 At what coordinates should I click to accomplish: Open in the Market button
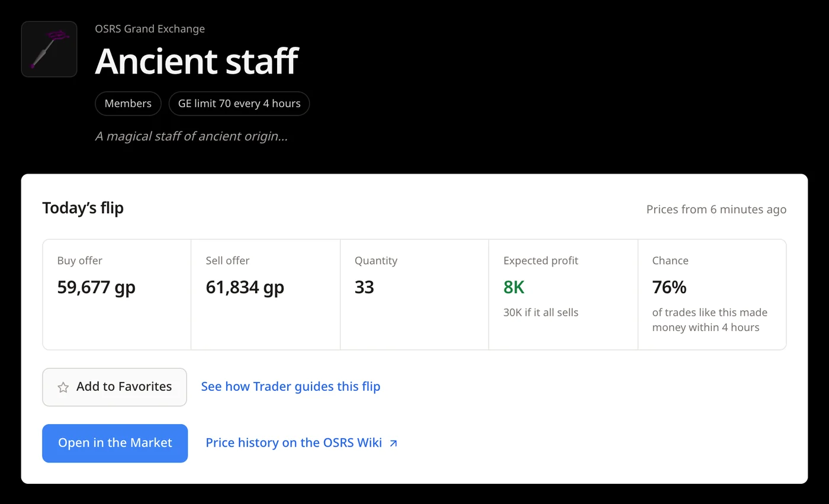115,443
